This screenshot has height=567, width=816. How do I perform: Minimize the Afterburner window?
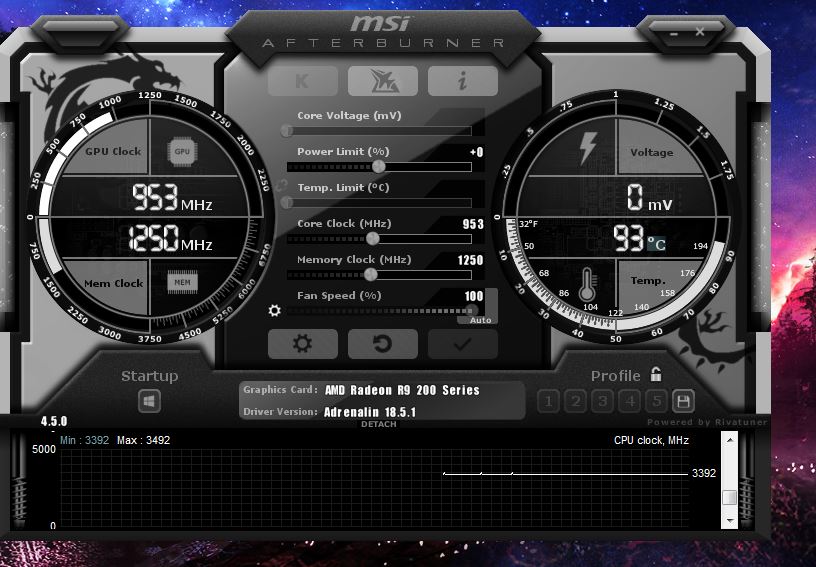coord(674,33)
